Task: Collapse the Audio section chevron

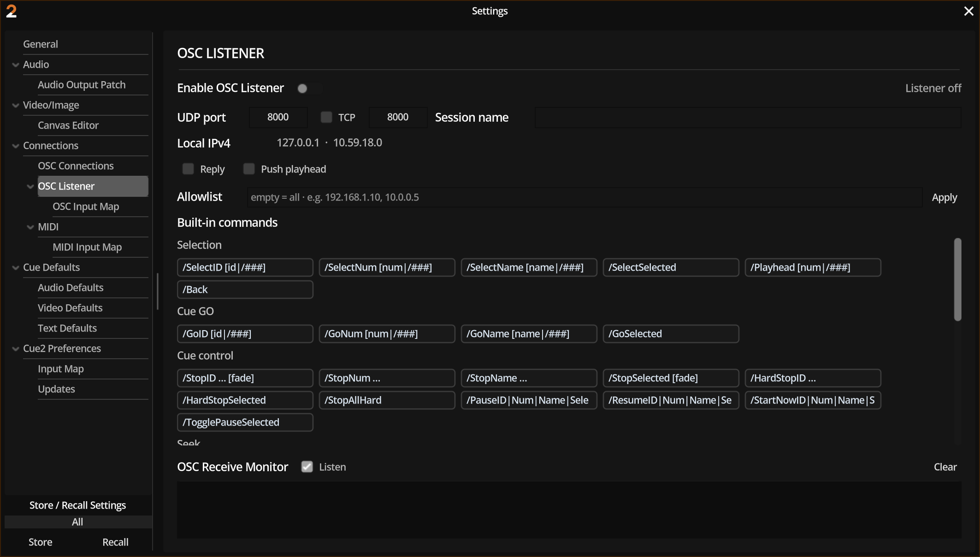Action: (16, 65)
